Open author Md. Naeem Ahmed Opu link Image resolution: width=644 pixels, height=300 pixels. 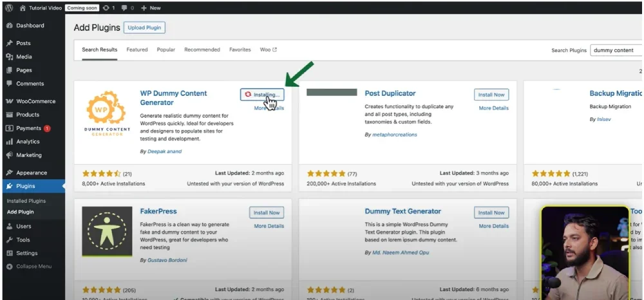point(401,253)
